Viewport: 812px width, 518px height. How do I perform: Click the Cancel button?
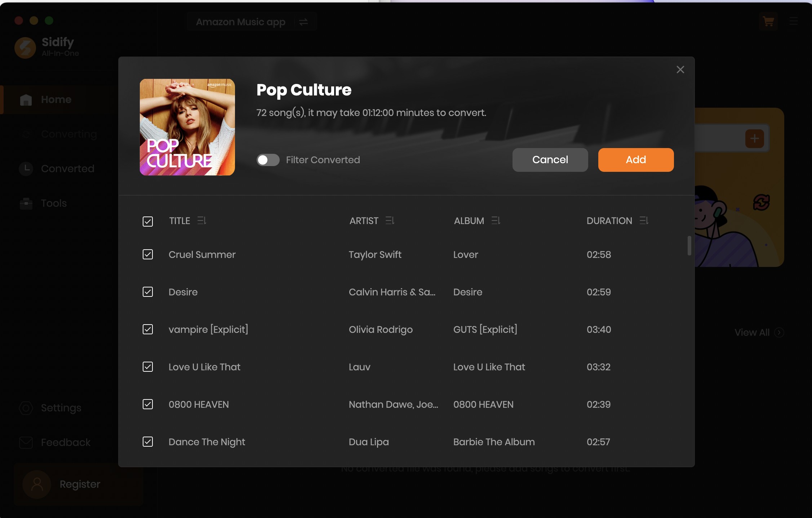pyautogui.click(x=550, y=160)
